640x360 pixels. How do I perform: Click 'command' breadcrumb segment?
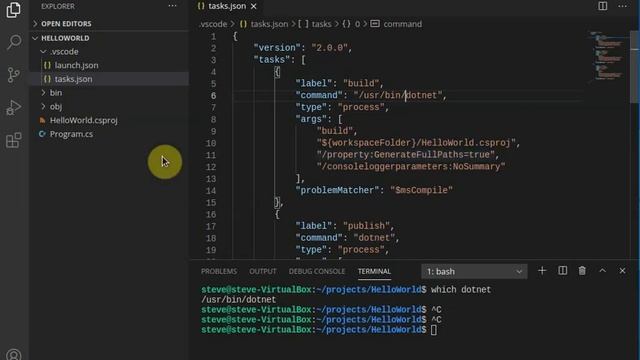click(x=402, y=24)
